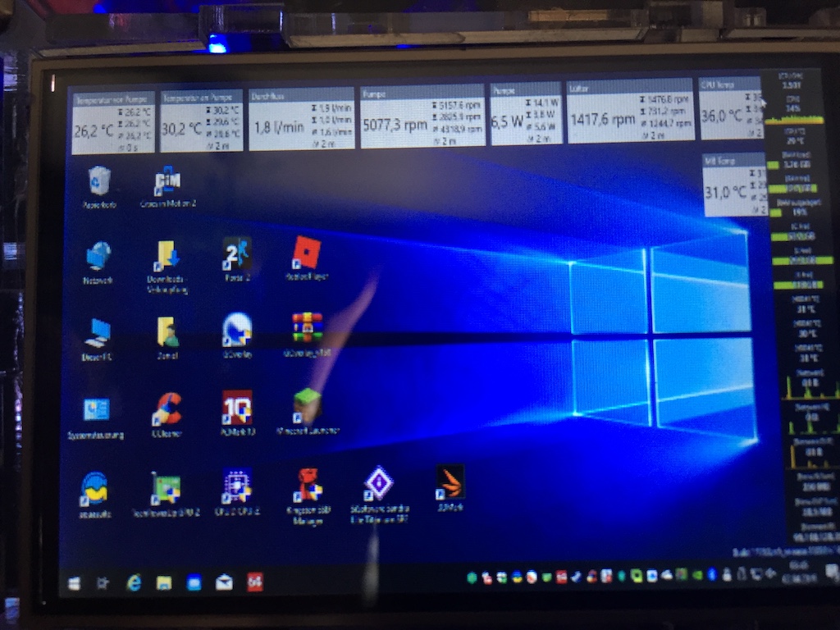The height and width of the screenshot is (630, 840).
Task: Open the taskbar clock and date
Action: (799, 572)
